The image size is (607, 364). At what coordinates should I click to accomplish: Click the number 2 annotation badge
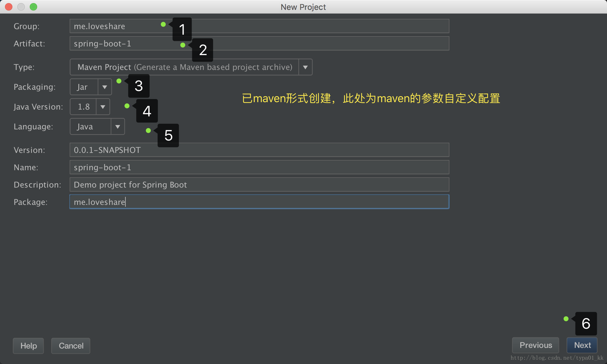coord(203,50)
